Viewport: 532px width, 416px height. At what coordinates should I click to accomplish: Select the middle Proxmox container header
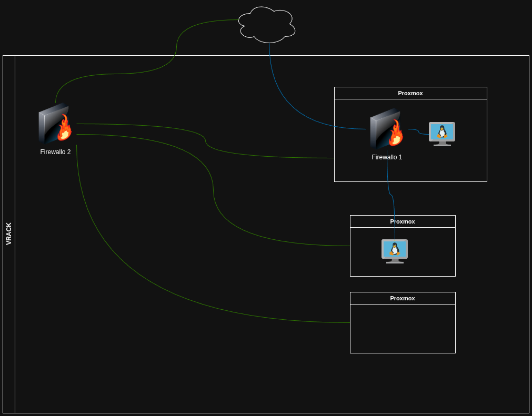pos(403,221)
